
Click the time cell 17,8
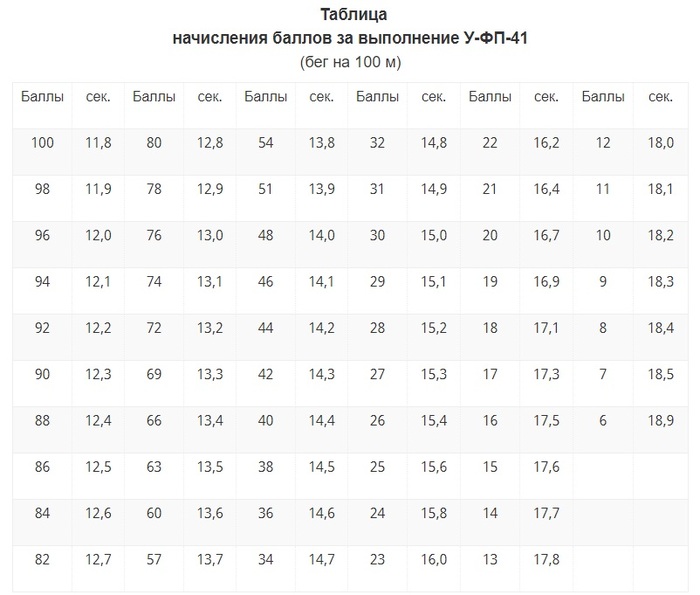[546, 559]
